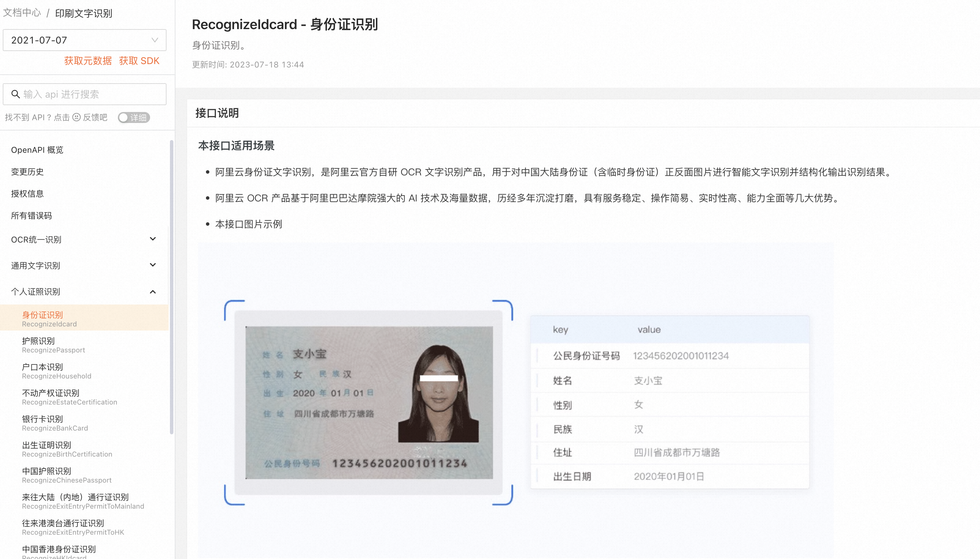Screen dimensions: 980x559
Task: Select 银行卡识别 RecognizeBankCard item
Action: point(84,423)
